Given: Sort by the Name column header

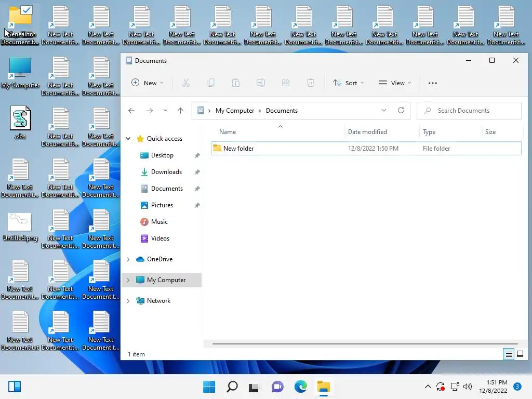Looking at the screenshot, I should [228, 131].
